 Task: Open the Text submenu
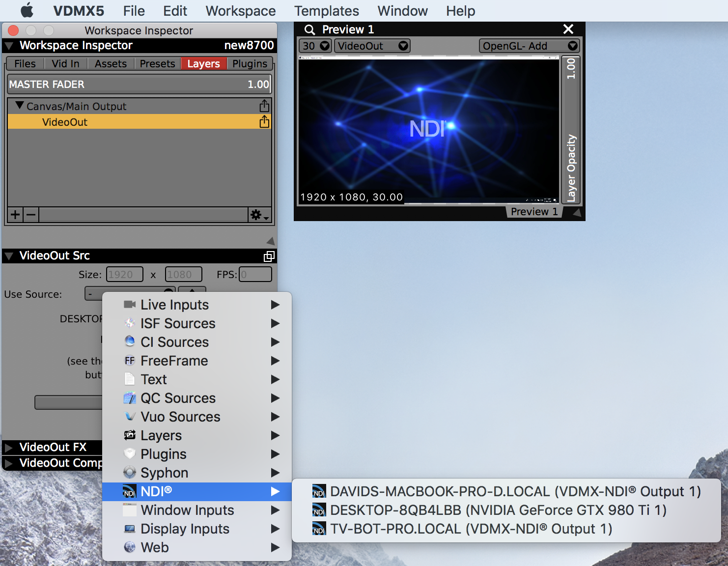[x=197, y=379]
